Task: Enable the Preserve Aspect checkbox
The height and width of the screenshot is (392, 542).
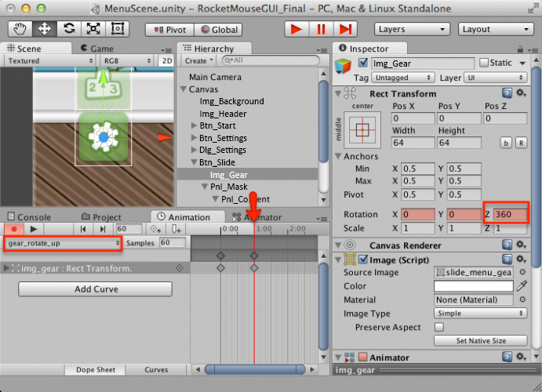Action: (x=439, y=327)
